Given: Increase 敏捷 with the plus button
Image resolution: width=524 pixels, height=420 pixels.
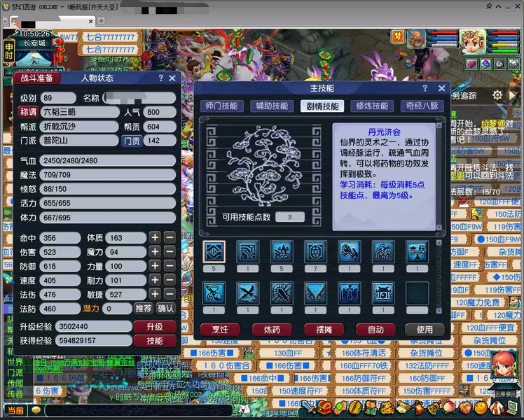Looking at the screenshot, I should pyautogui.click(x=155, y=295).
